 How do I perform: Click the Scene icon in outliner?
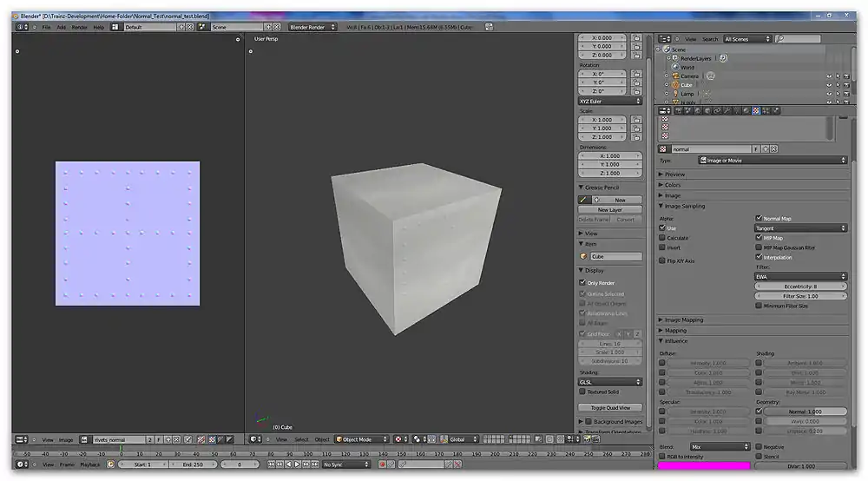pyautogui.click(x=667, y=49)
